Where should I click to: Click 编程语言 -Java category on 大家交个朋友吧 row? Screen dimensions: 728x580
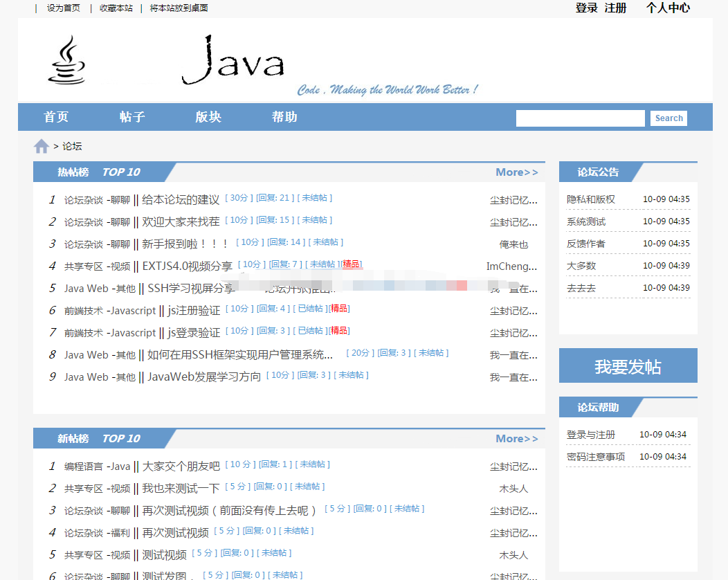coord(97,466)
